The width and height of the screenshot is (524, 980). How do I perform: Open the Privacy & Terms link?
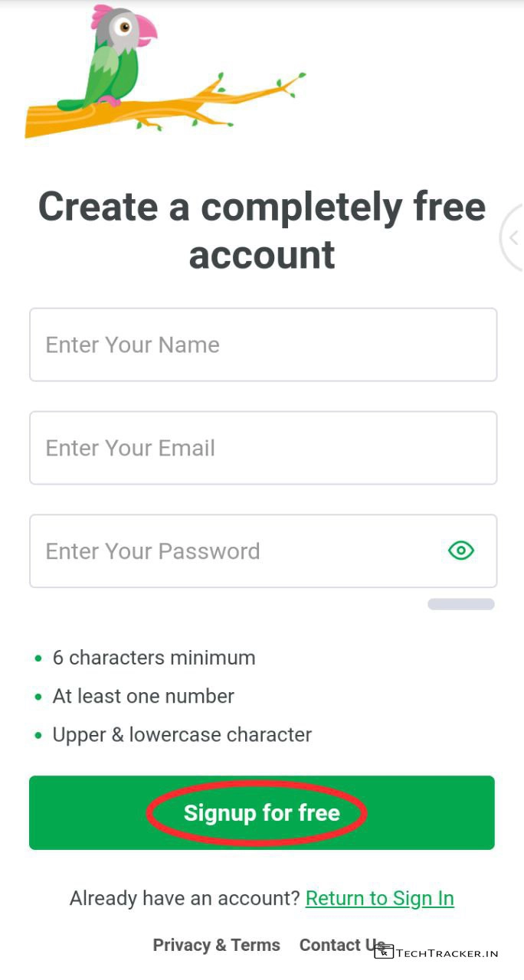point(216,945)
